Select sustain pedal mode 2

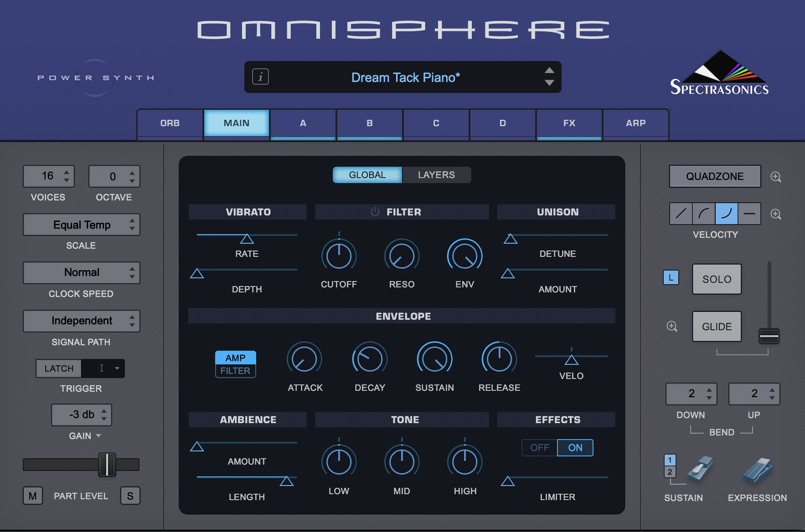(670, 472)
